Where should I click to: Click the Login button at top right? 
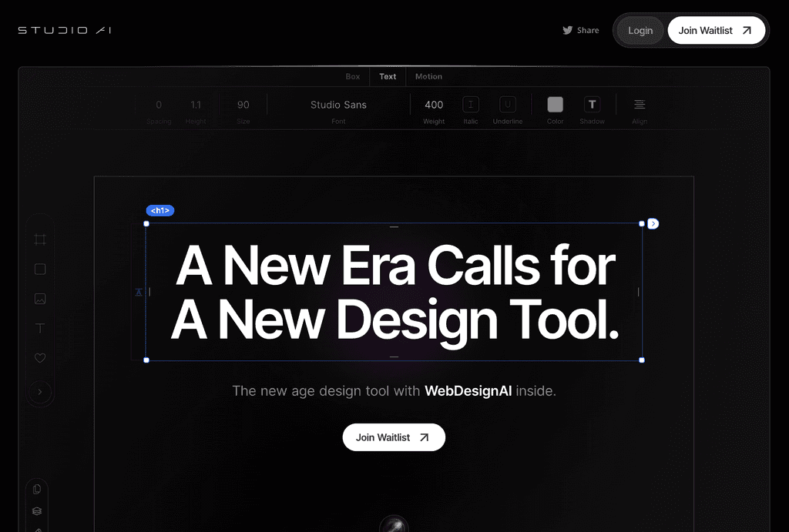tap(640, 30)
